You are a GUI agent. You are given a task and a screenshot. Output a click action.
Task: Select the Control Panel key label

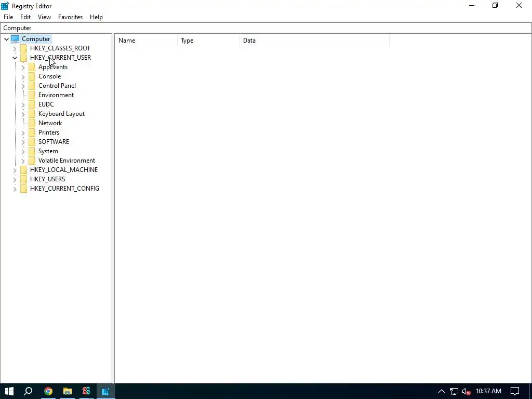[57, 86]
